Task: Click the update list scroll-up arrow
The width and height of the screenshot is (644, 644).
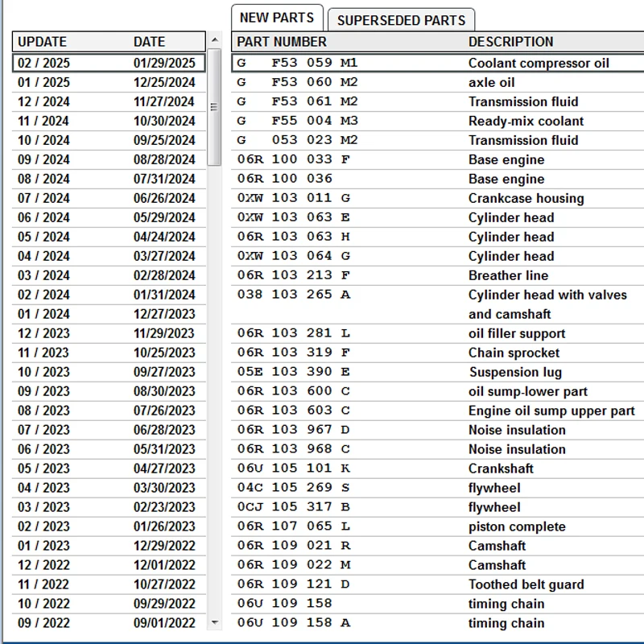Action: (214, 39)
